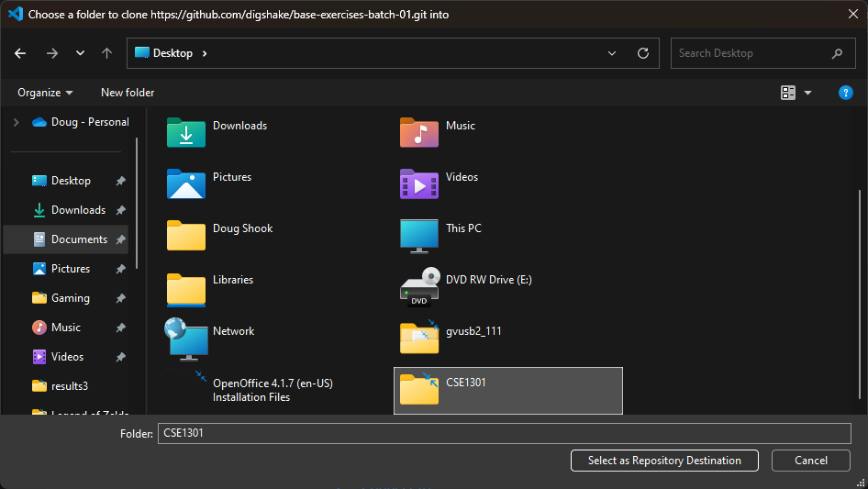Select the Music folder icon in file list
Image resolution: width=868 pixels, height=489 pixels.
tap(419, 132)
